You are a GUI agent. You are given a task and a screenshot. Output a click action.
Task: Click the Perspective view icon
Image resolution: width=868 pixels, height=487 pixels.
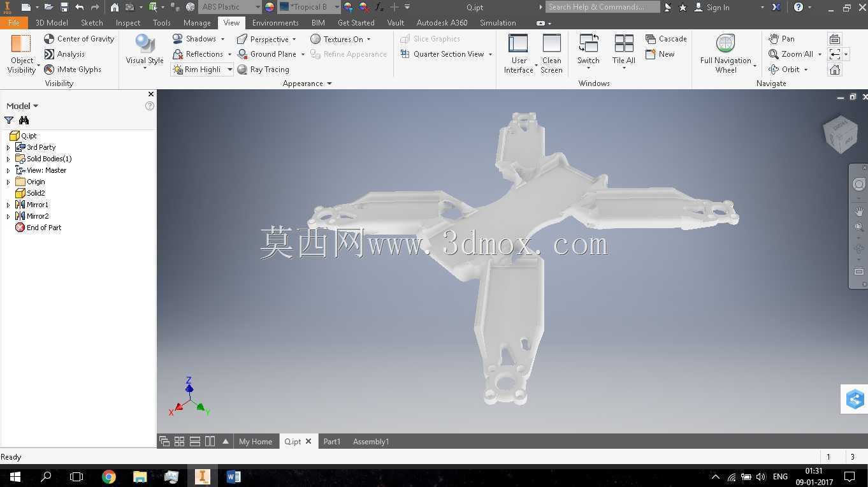click(x=242, y=39)
